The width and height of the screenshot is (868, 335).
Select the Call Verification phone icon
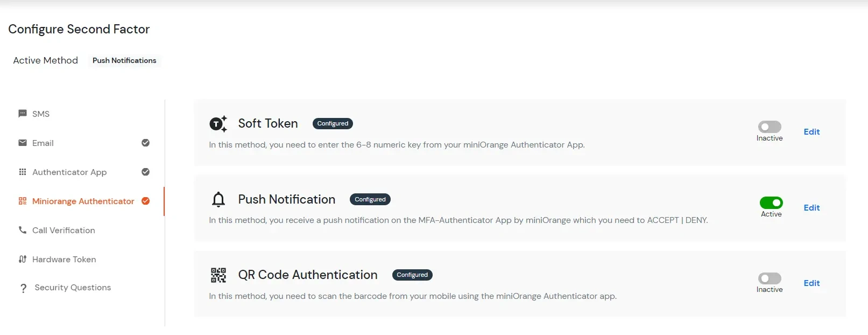[22, 230]
